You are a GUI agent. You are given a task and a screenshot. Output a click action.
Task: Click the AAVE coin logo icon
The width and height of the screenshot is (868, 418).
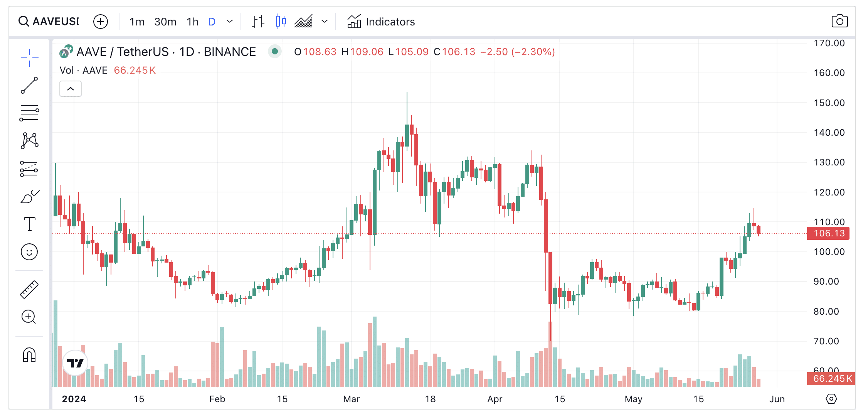pyautogui.click(x=66, y=51)
